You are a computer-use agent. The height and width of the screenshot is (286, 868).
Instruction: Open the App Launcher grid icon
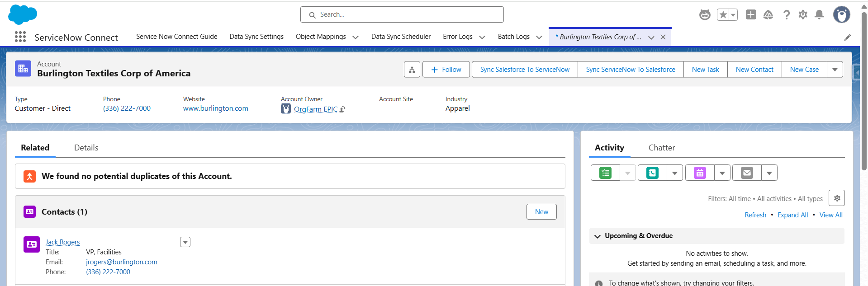[20, 37]
